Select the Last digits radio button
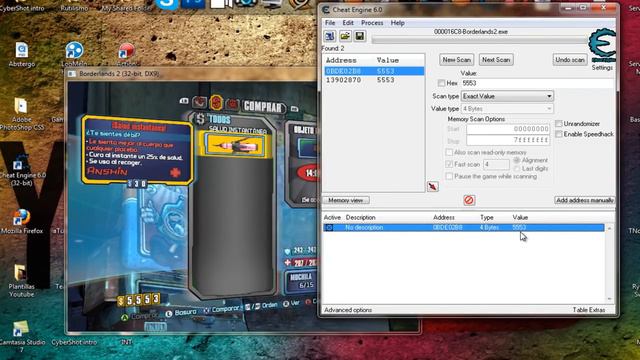The height and width of the screenshot is (360, 640). pos(517,169)
